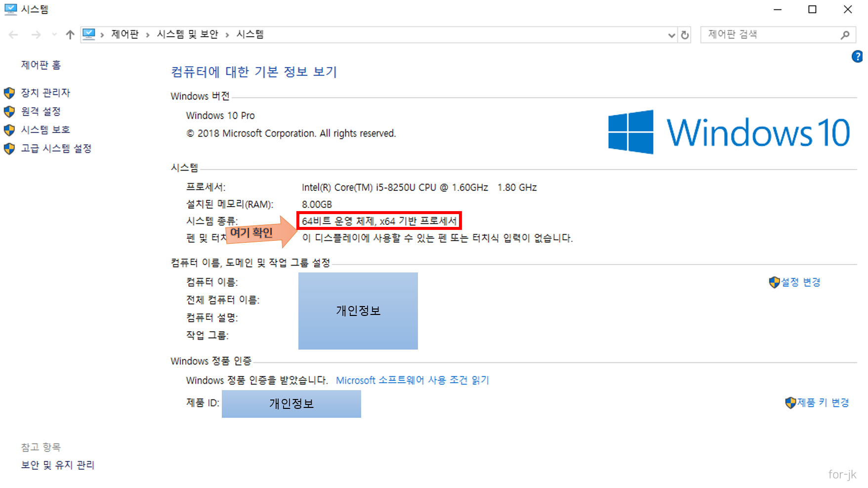Go forward using the forward arrow
The image size is (868, 488).
pyautogui.click(x=36, y=35)
